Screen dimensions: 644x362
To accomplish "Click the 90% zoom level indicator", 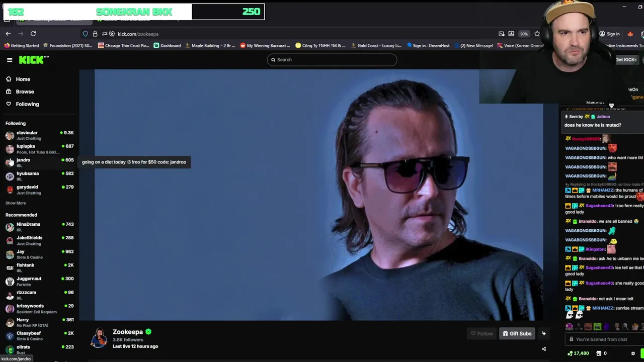I will (x=524, y=34).
